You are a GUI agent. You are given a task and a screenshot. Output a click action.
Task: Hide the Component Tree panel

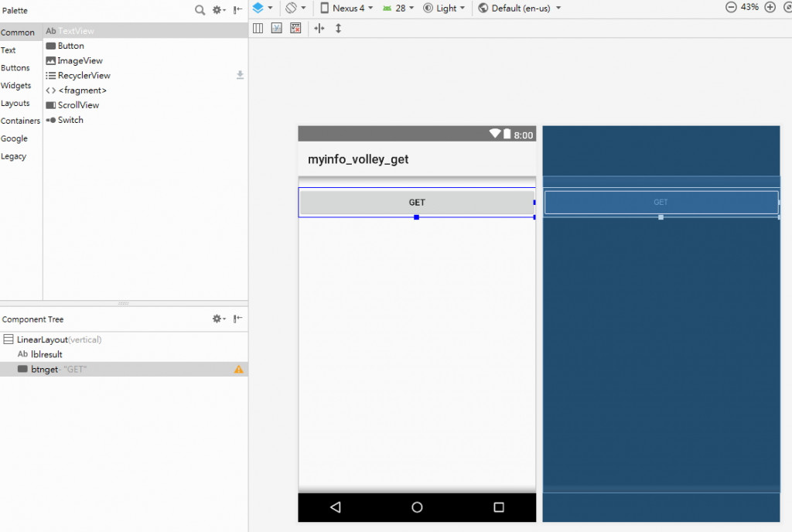(x=237, y=319)
